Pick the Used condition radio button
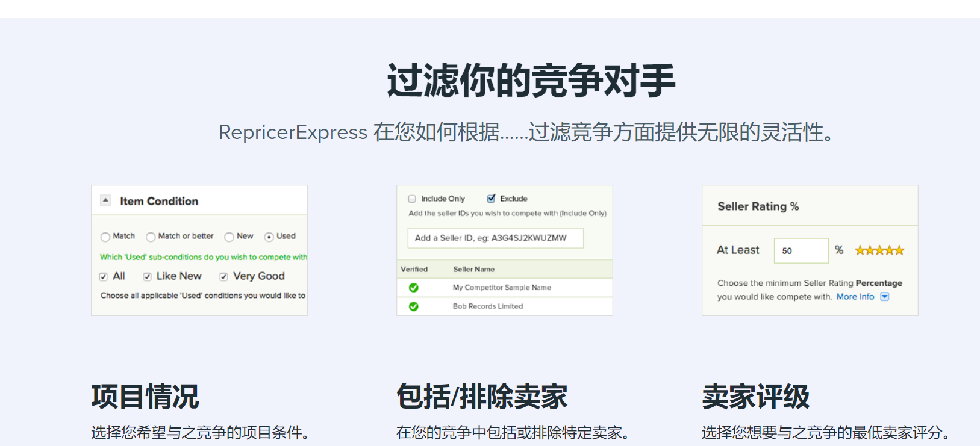Image resolution: width=980 pixels, height=446 pixels. click(x=269, y=237)
